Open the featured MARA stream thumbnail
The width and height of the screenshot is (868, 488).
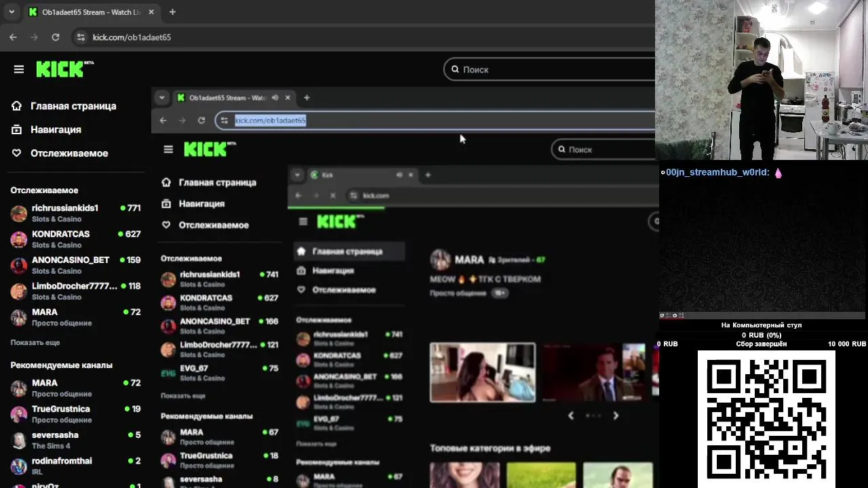click(482, 372)
